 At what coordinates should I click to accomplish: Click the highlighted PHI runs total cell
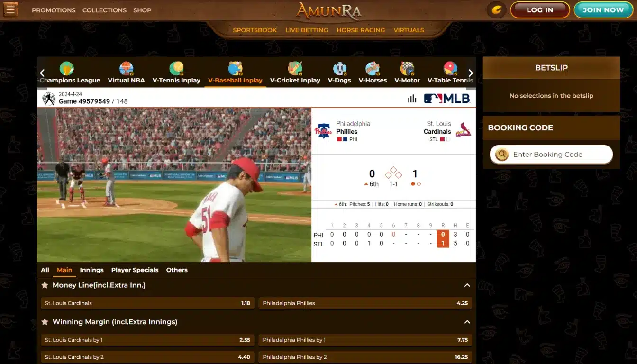(x=443, y=234)
